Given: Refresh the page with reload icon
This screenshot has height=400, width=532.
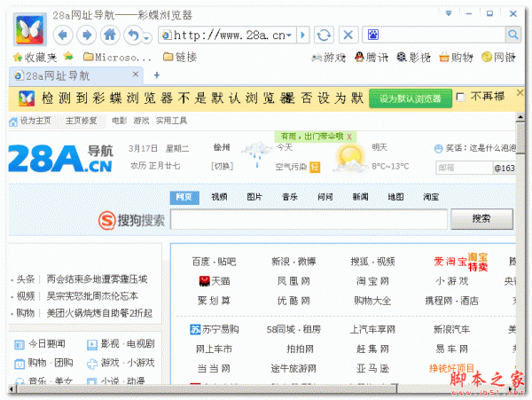Looking at the screenshot, I should (324, 35).
